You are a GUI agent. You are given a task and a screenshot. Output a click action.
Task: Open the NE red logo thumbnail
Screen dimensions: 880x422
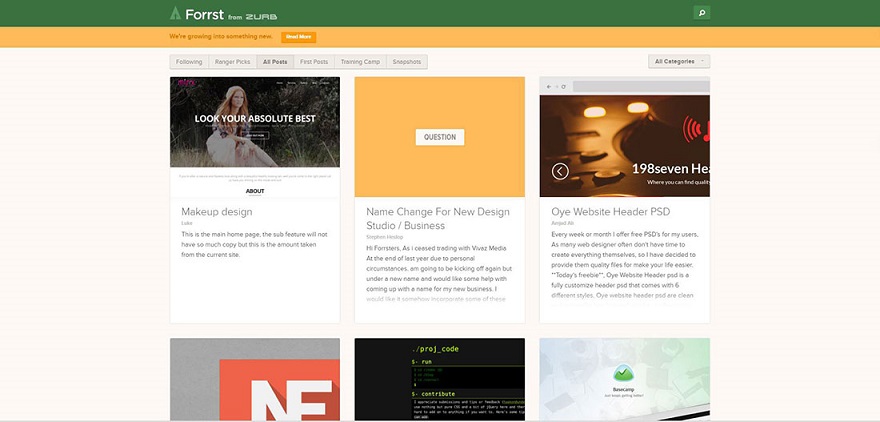point(255,379)
